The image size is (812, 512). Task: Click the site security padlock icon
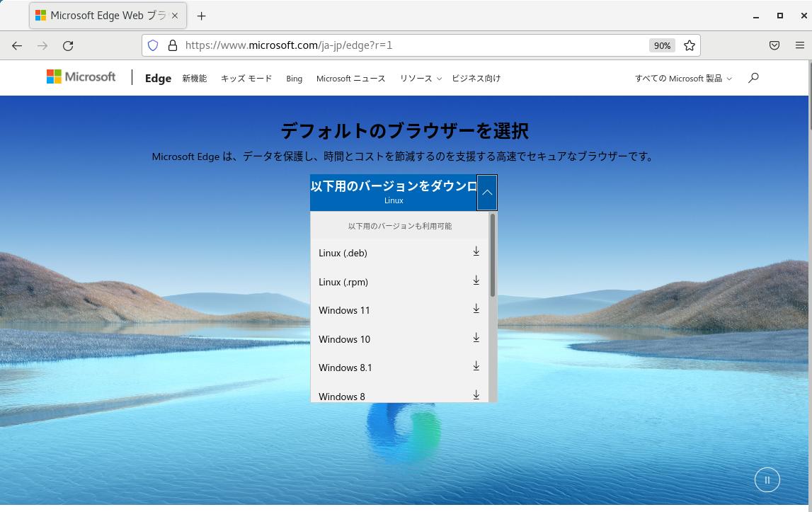point(173,45)
